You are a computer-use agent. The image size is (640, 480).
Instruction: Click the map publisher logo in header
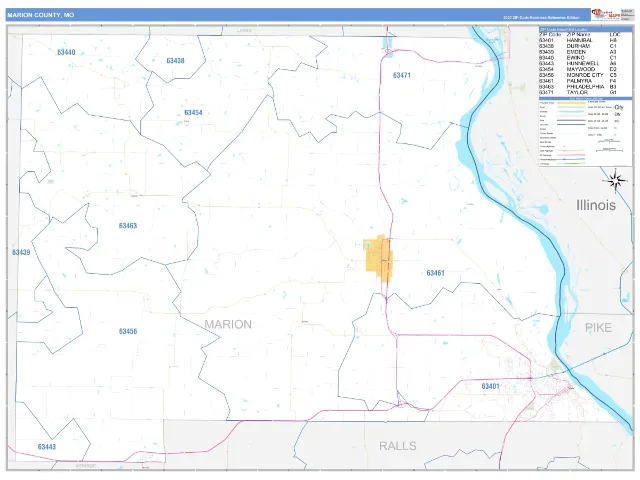[606, 15]
